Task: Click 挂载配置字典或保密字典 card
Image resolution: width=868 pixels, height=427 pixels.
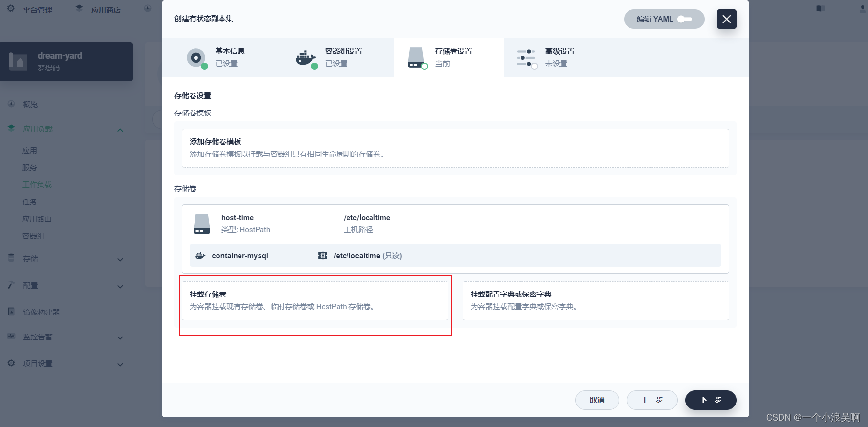Action: point(596,300)
